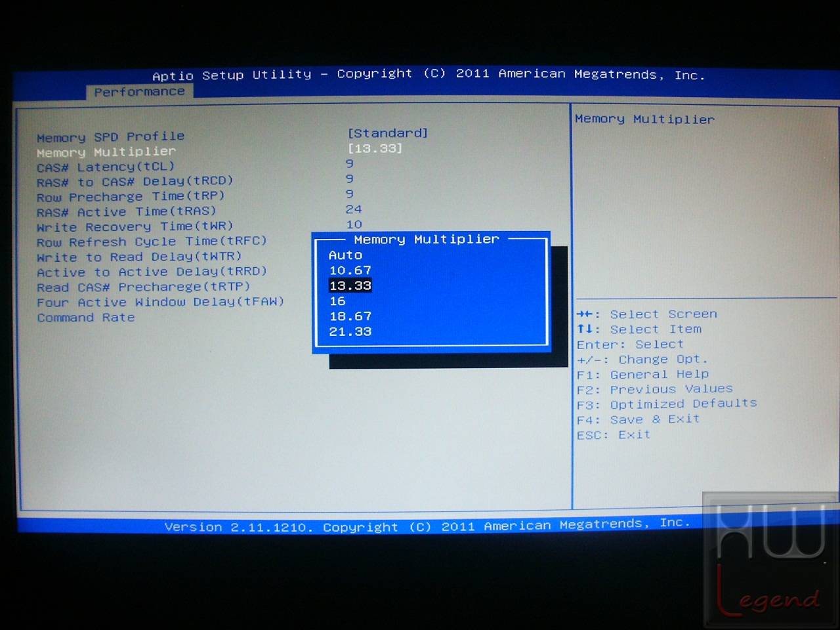Select Active to Active Delay(tRRD) row
Screen dimensions: 840x630
click(x=152, y=272)
